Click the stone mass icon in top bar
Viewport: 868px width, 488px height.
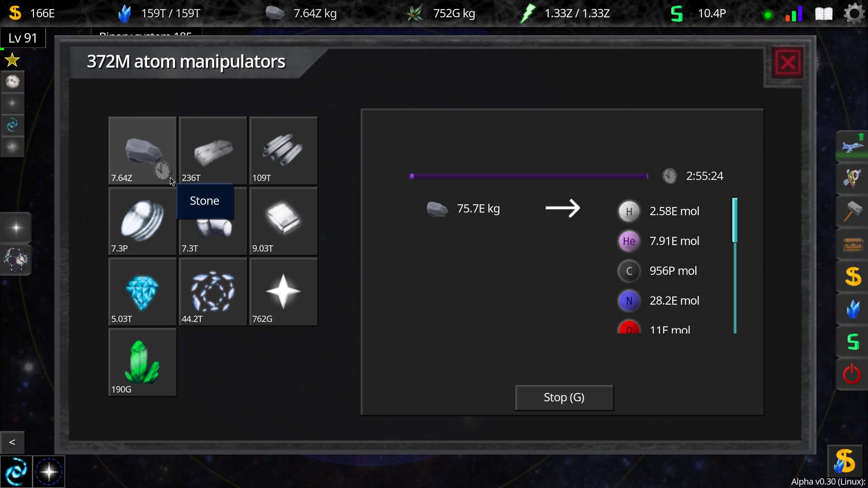[275, 13]
